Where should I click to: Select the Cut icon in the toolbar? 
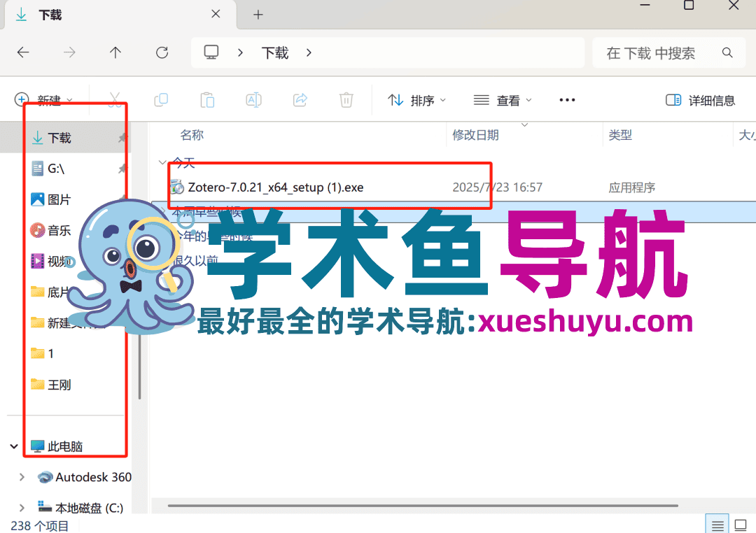click(x=114, y=100)
